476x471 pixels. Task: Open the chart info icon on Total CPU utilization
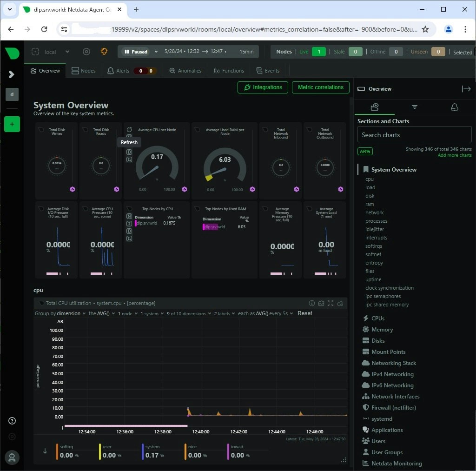click(311, 303)
